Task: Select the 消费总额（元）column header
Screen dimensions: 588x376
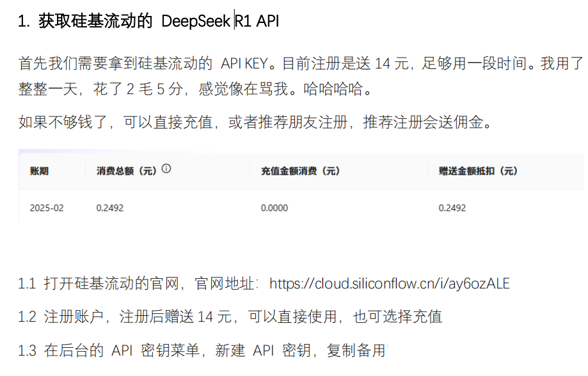Action: [127, 171]
